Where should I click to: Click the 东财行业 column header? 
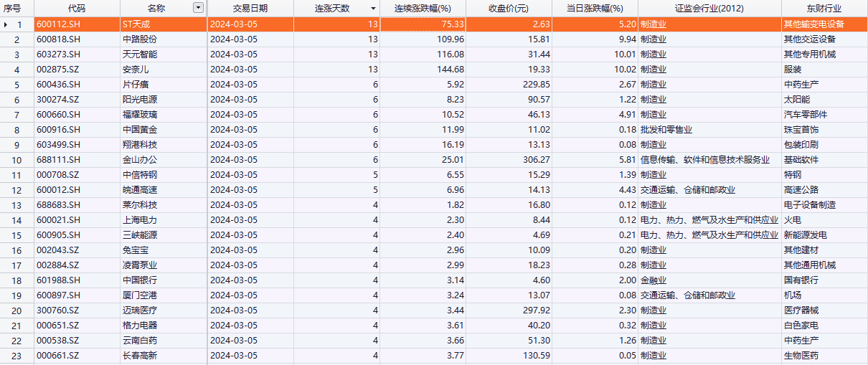(x=824, y=8)
